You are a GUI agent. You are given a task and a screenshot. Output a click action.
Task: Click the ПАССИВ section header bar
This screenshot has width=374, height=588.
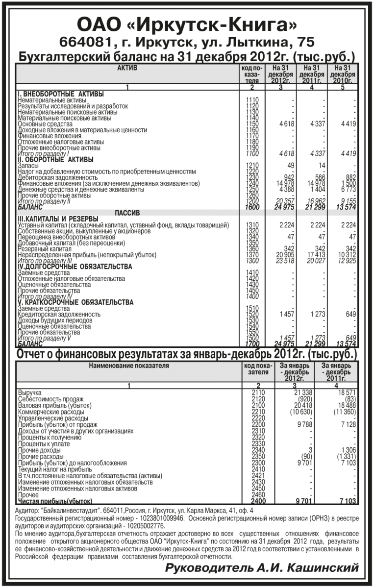coord(127,213)
